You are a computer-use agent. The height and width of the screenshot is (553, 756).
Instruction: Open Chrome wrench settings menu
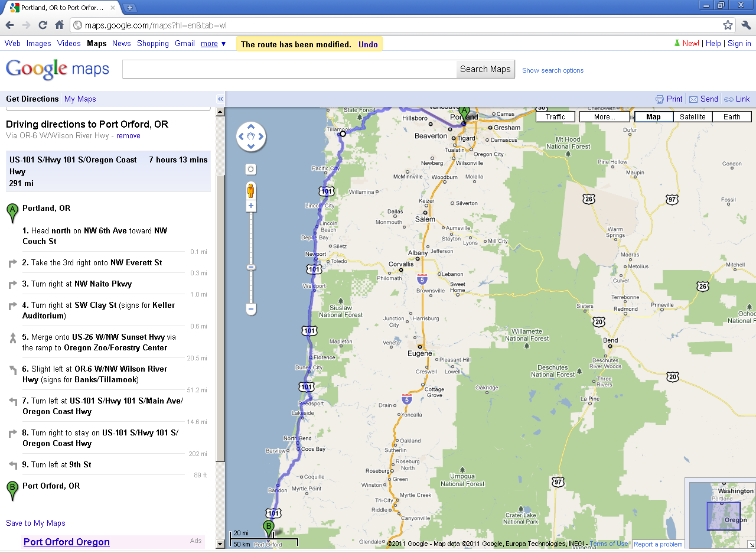pos(745,25)
